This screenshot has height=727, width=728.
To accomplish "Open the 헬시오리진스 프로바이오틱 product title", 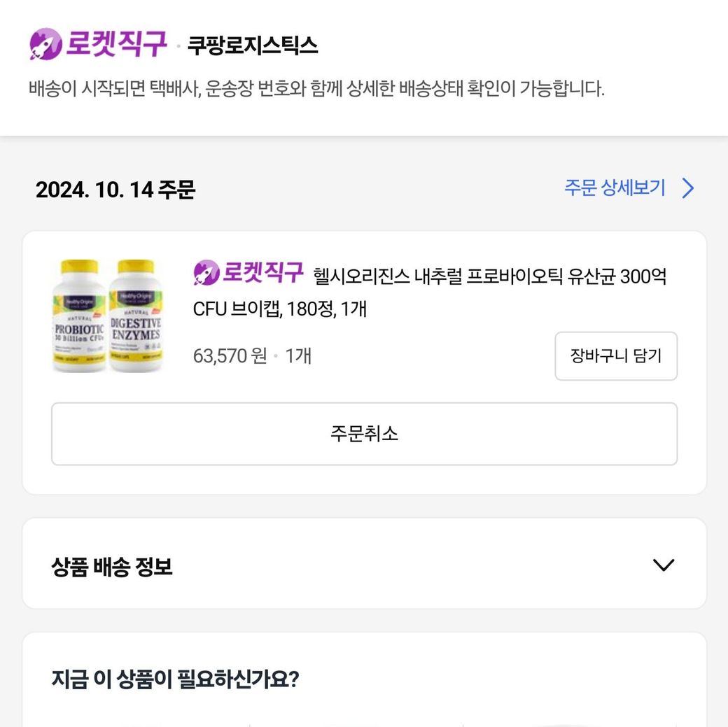I will coord(490,276).
